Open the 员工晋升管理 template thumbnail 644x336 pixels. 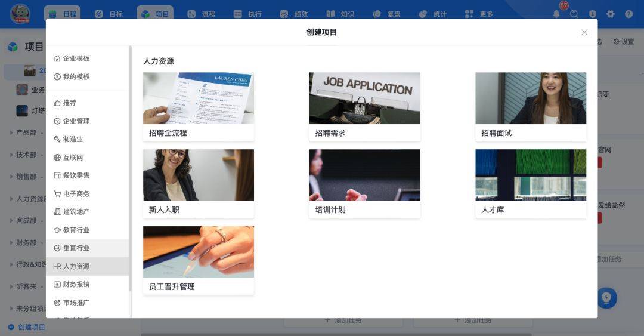tap(199, 252)
